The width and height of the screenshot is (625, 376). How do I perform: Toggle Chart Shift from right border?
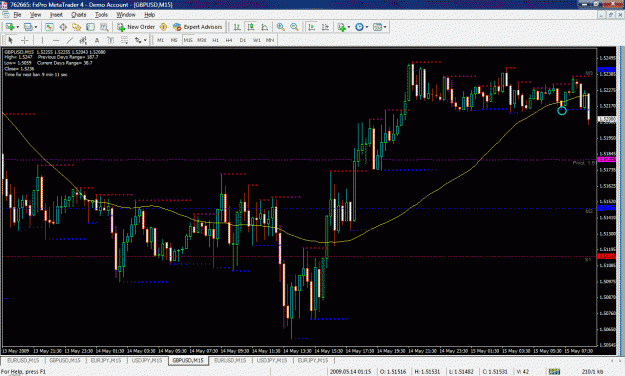(325, 27)
